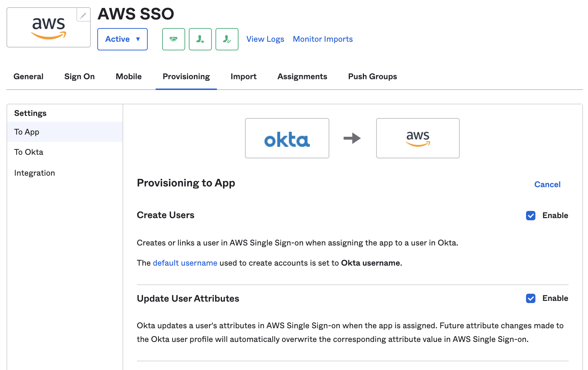Click the AWS logo tile in the flow diagram

(418, 138)
